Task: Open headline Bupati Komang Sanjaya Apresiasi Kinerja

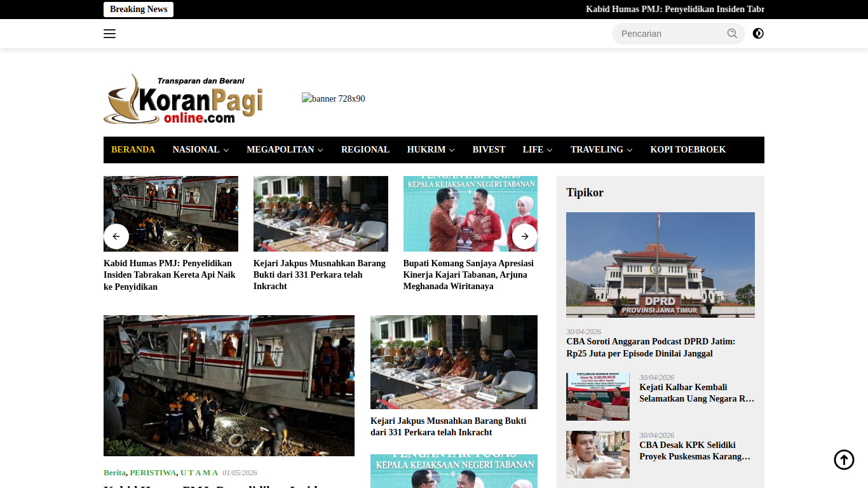Action: pos(468,274)
